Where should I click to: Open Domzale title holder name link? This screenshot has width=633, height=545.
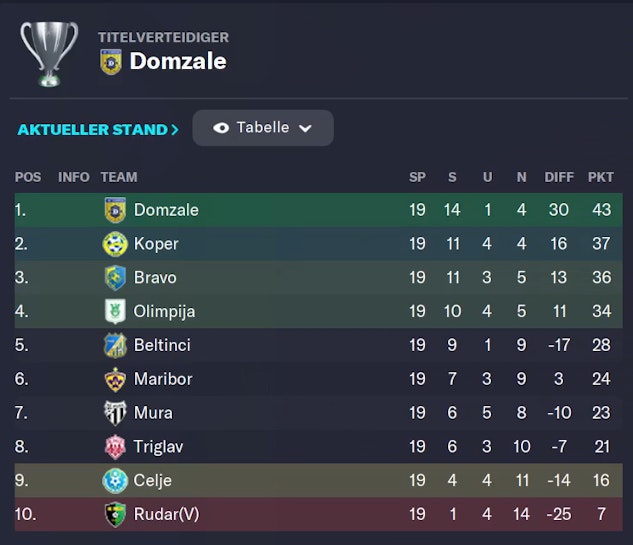pos(178,61)
